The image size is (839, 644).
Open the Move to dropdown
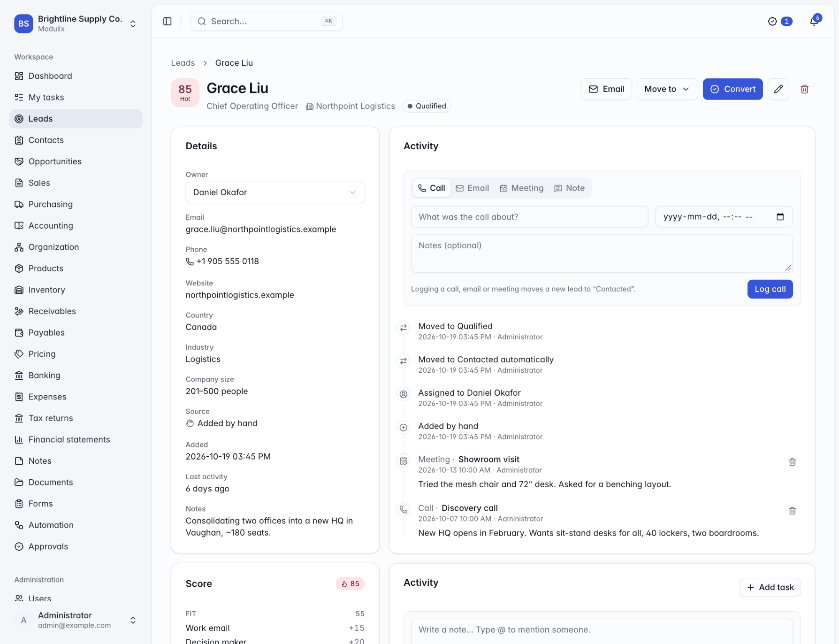tap(667, 89)
